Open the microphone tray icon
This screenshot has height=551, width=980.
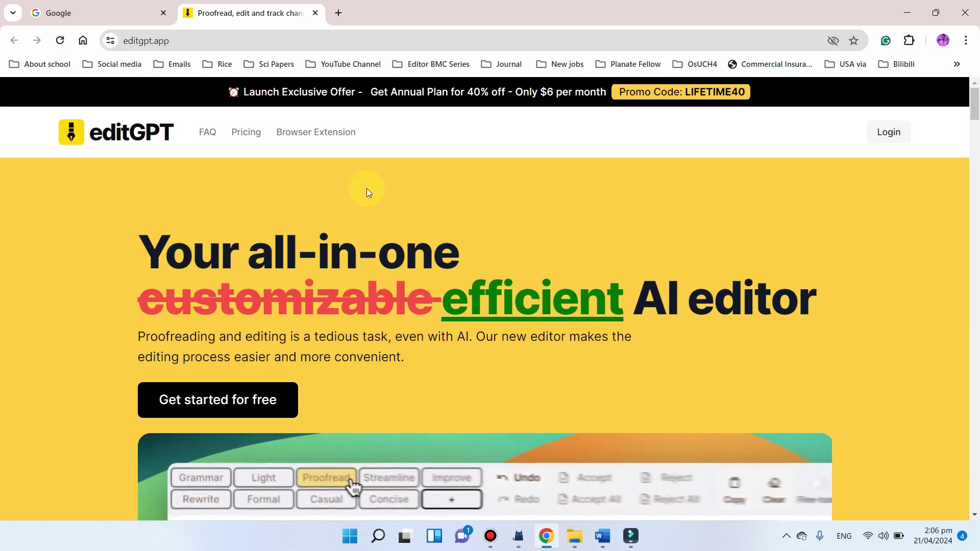click(820, 536)
